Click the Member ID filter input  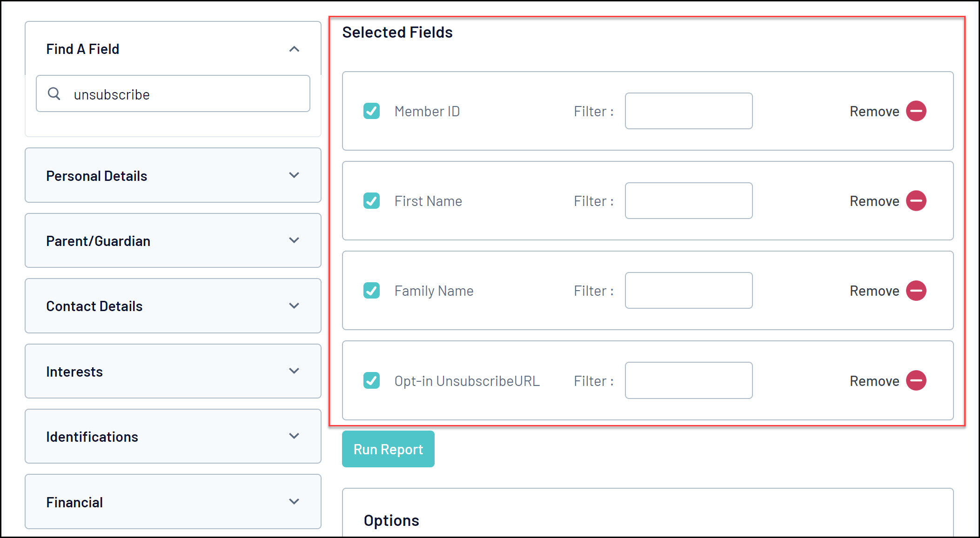click(688, 111)
